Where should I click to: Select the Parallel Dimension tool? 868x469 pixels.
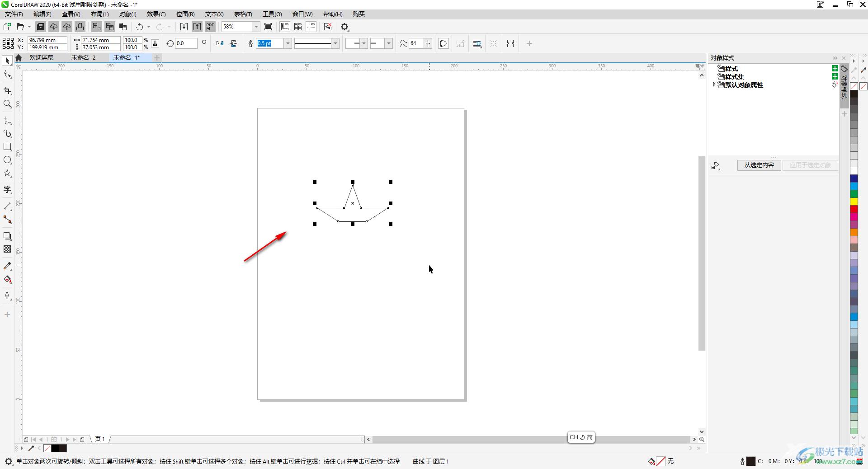pos(7,206)
